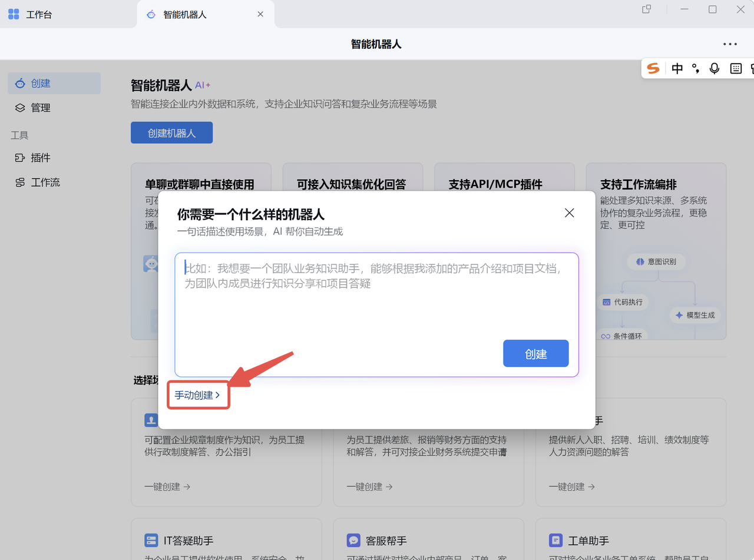754x560 pixels.
Task: Click the Sogou input method logo
Action: click(x=653, y=68)
